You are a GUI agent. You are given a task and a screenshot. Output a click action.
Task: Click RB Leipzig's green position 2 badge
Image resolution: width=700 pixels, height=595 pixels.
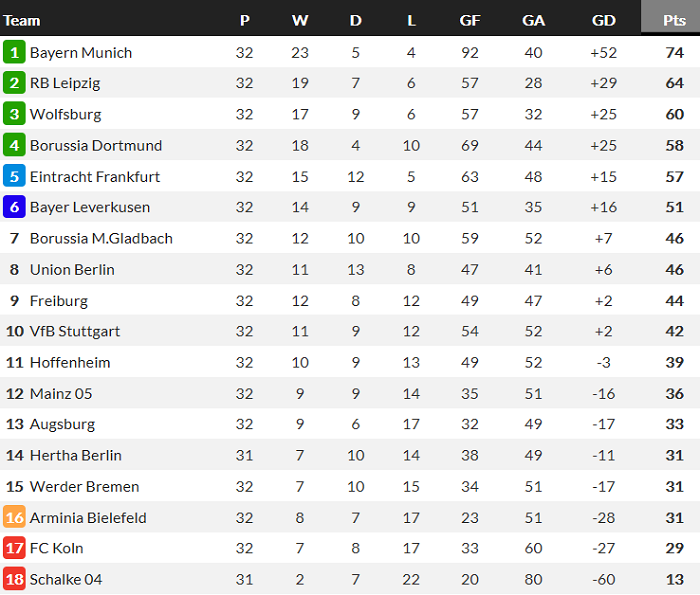tap(14, 83)
